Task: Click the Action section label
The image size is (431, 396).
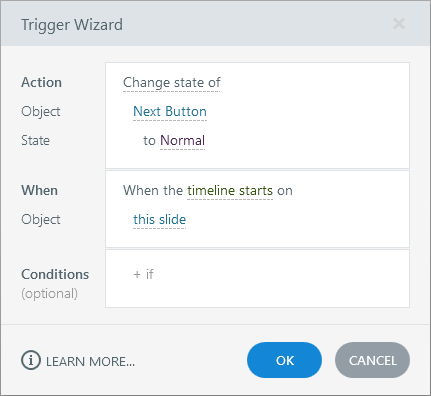Action: tap(41, 83)
